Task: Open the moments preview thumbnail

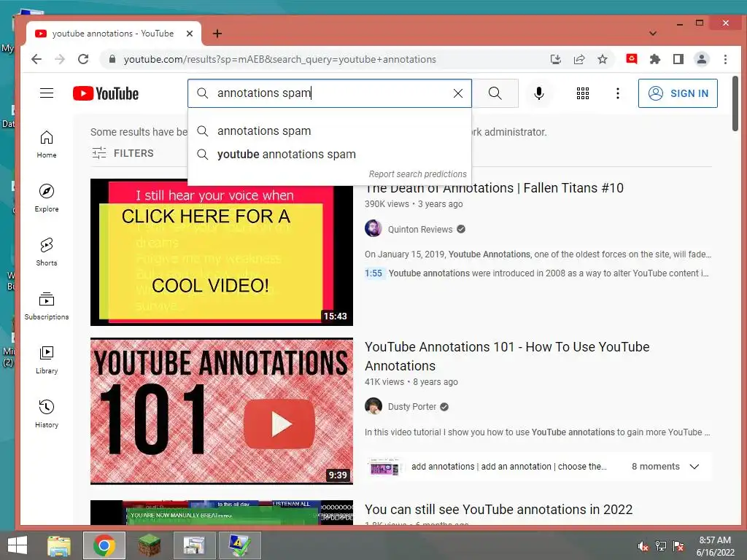Action: 385,467
